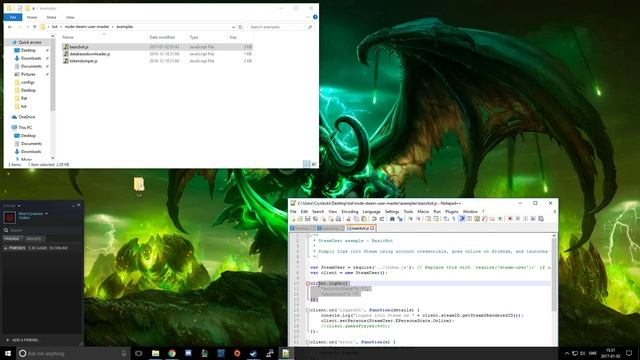Screen dimensions: 640x360
Task: Refresh the examples folder in Explorer
Action: (240, 27)
